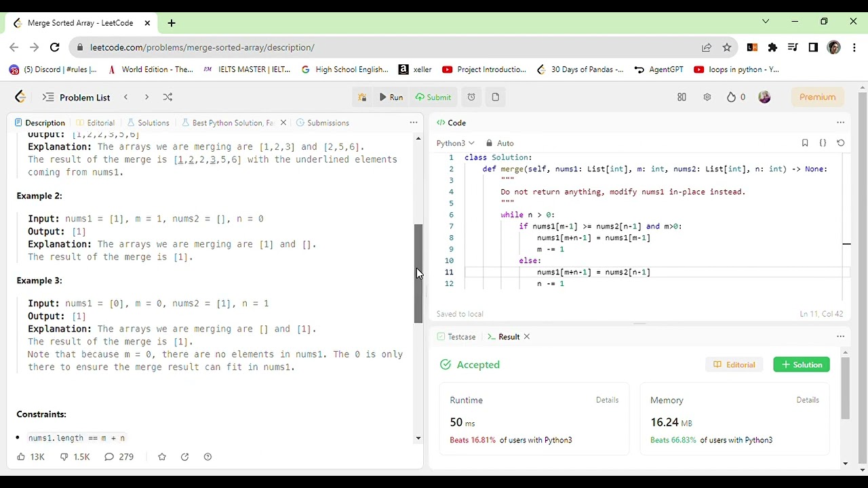Select the Result tab
This screenshot has width=868, height=488.
click(503, 337)
